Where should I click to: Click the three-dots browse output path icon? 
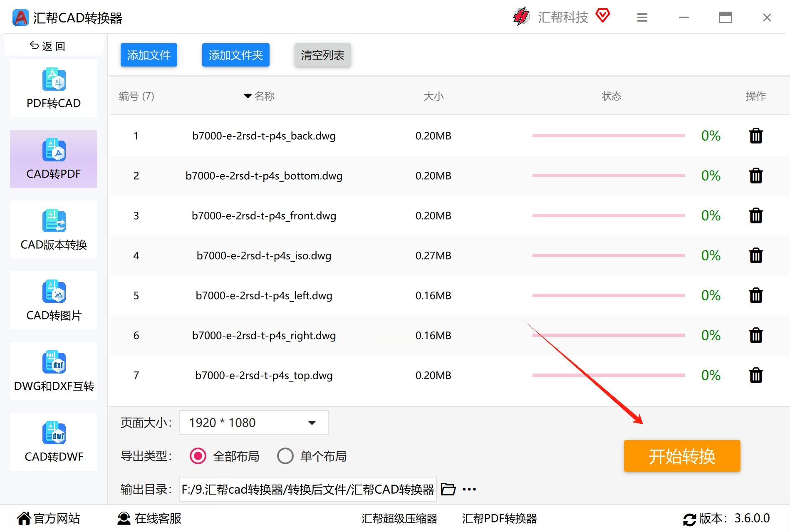(x=469, y=489)
